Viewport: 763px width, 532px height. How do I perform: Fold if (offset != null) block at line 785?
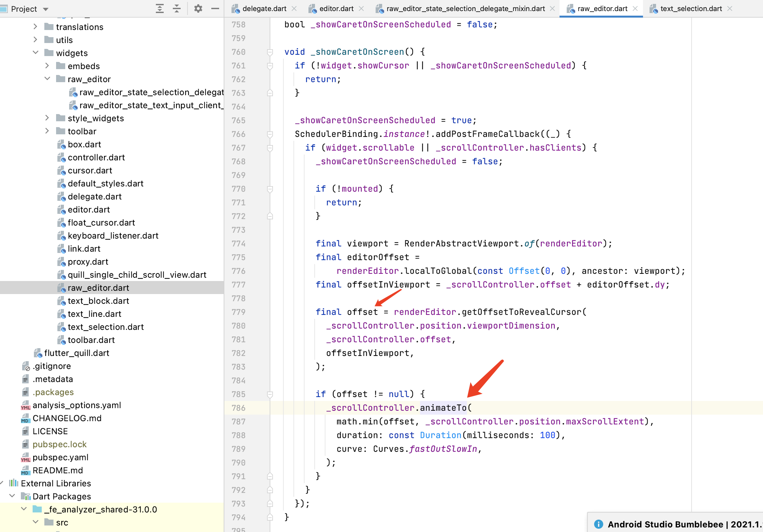tap(270, 394)
